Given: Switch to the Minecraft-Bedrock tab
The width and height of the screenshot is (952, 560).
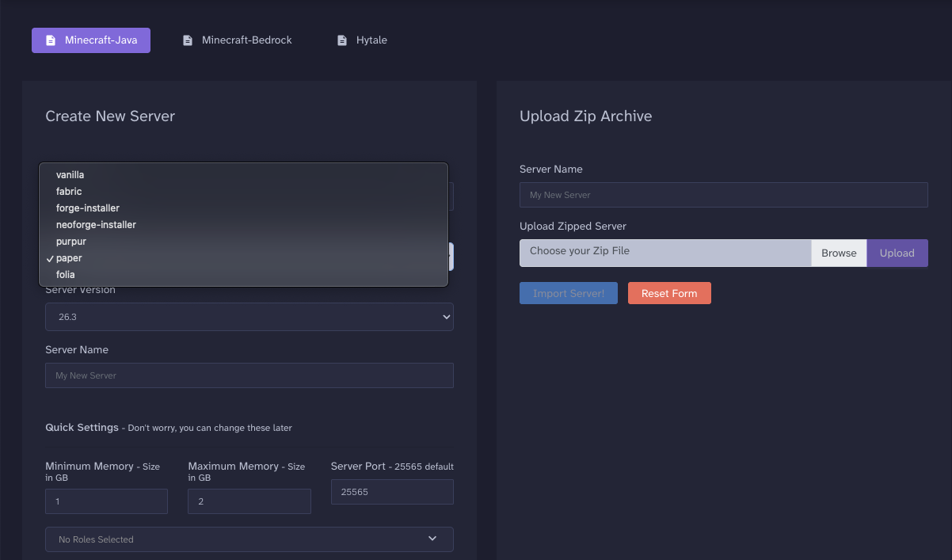Looking at the screenshot, I should pos(238,40).
